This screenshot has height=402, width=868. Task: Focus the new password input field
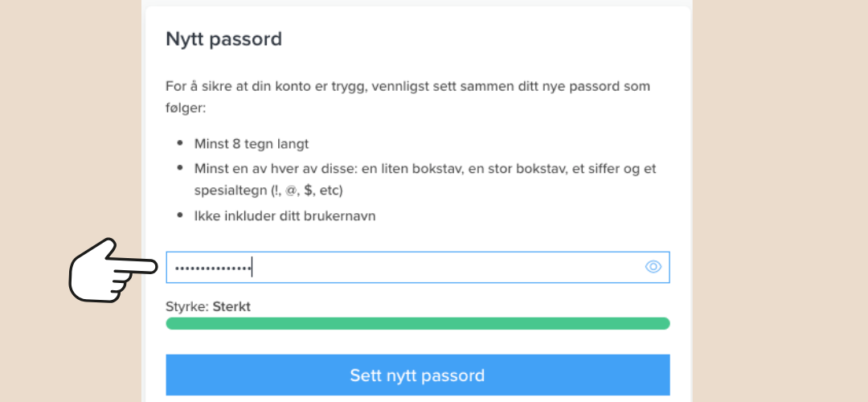tap(418, 267)
